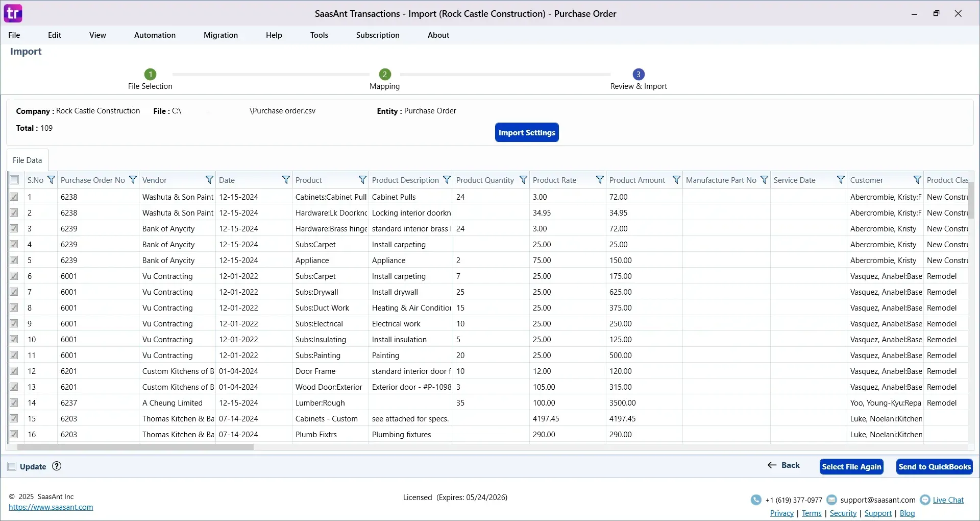
Task: Select 'Lumber:Rough' product cell
Action: point(331,402)
